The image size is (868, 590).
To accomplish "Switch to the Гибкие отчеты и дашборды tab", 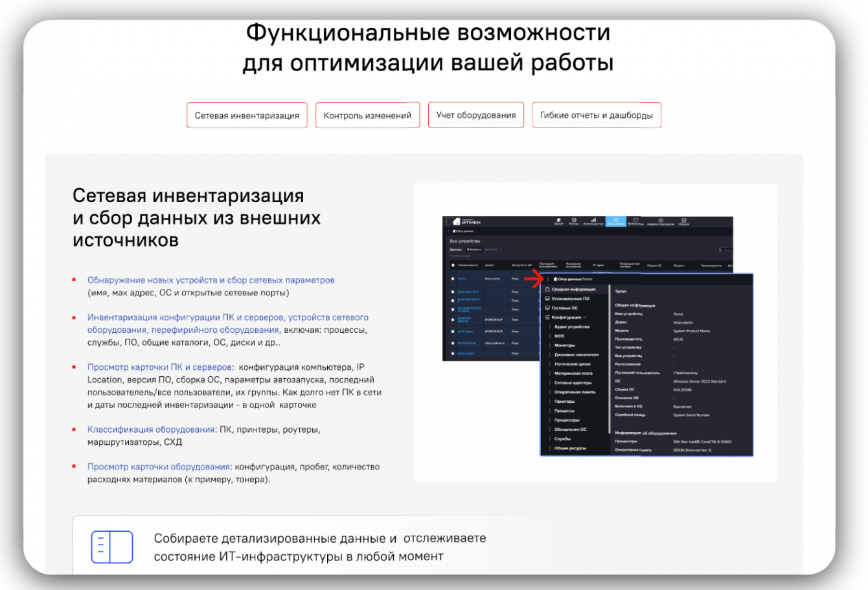I will [597, 115].
